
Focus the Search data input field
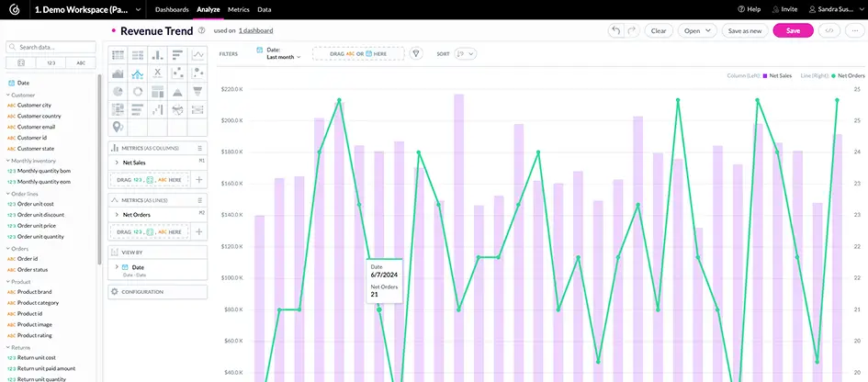tap(51, 47)
